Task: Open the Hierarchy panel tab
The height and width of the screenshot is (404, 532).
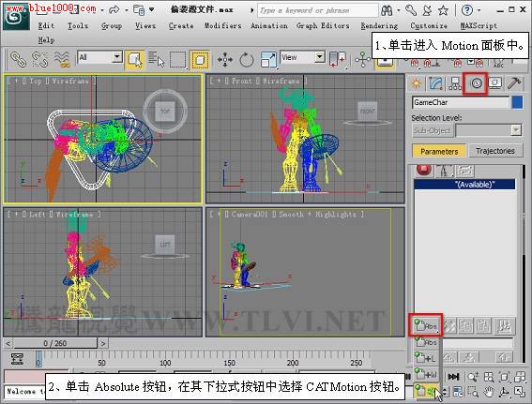Action: click(x=455, y=83)
